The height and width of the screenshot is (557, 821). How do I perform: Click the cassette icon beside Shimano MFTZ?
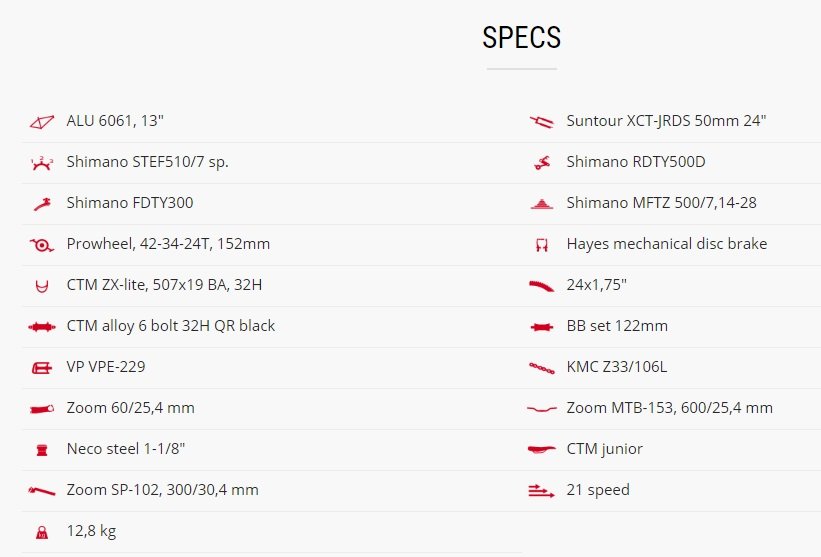pos(541,204)
